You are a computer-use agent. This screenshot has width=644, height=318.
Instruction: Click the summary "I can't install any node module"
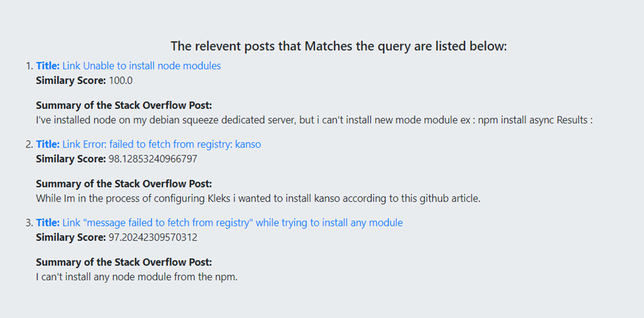point(136,277)
